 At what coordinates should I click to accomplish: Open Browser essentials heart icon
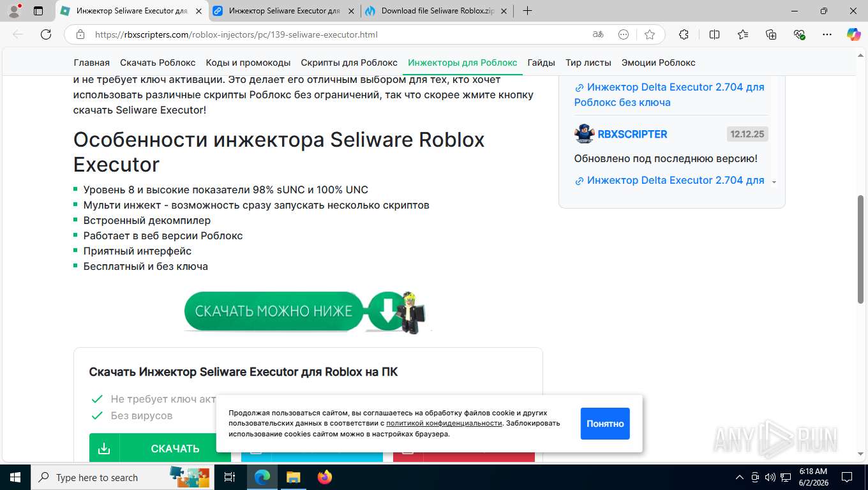tap(800, 34)
